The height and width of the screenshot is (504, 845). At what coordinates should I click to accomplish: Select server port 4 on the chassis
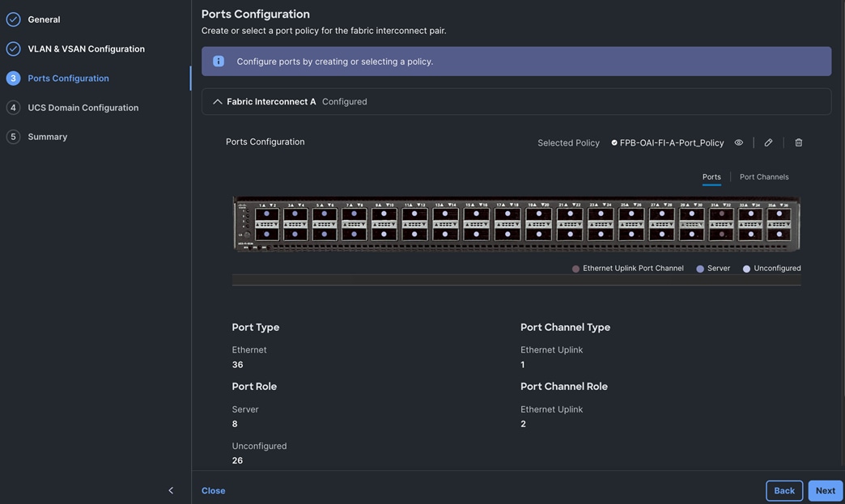295,235
